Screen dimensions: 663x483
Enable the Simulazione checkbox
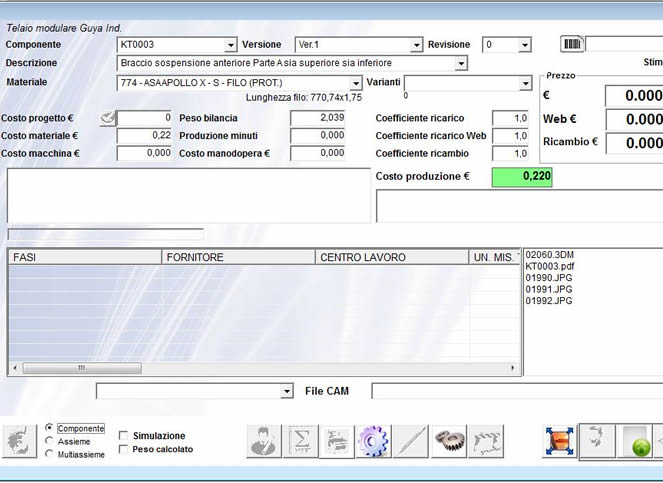(x=123, y=436)
